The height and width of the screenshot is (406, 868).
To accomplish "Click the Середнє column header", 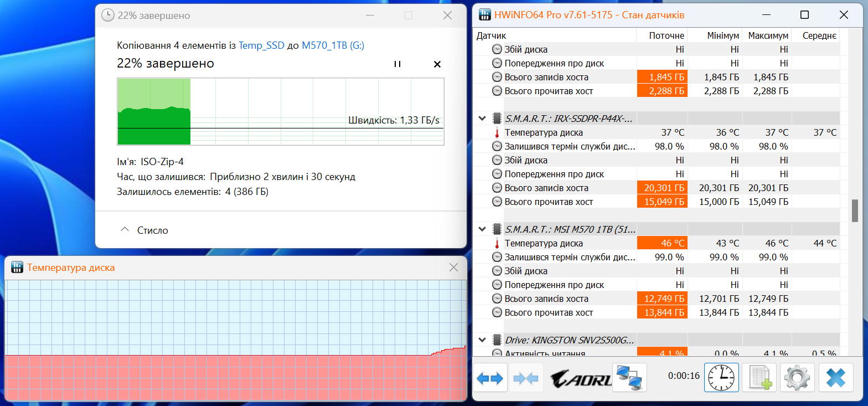I will (x=815, y=35).
